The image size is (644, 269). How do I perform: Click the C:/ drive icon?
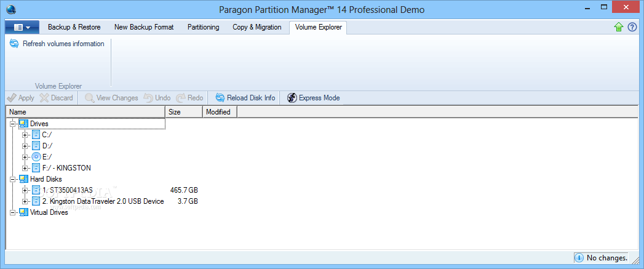click(36, 134)
